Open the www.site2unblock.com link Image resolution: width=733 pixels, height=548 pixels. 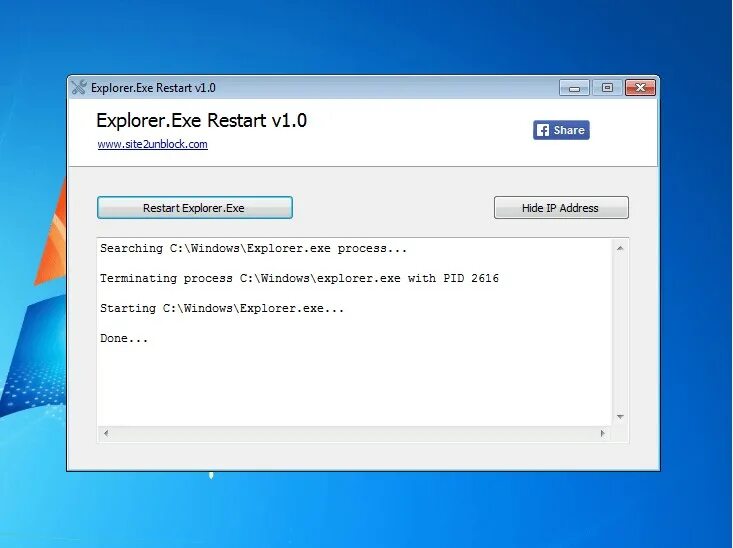pos(152,144)
